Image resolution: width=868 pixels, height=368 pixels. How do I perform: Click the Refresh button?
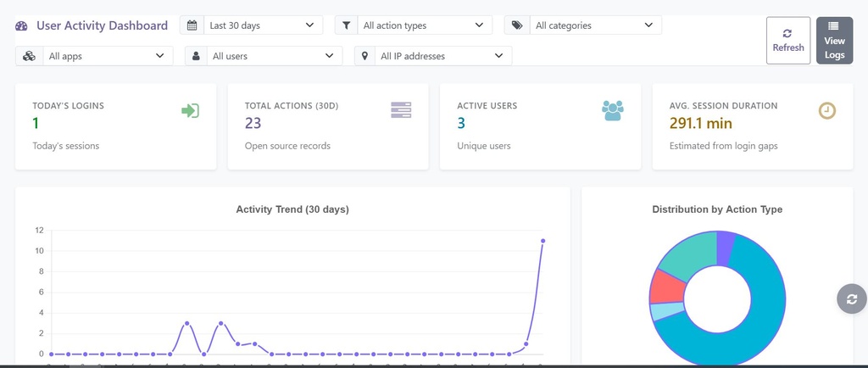point(788,41)
